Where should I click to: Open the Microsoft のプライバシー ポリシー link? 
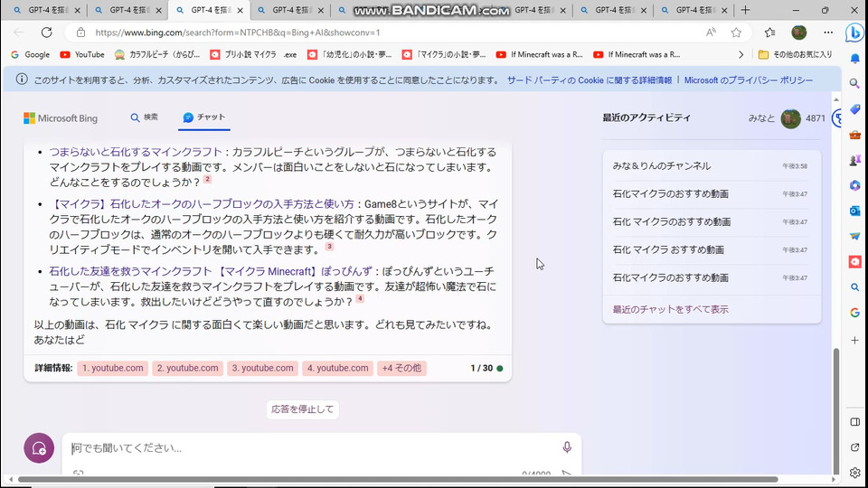749,80
